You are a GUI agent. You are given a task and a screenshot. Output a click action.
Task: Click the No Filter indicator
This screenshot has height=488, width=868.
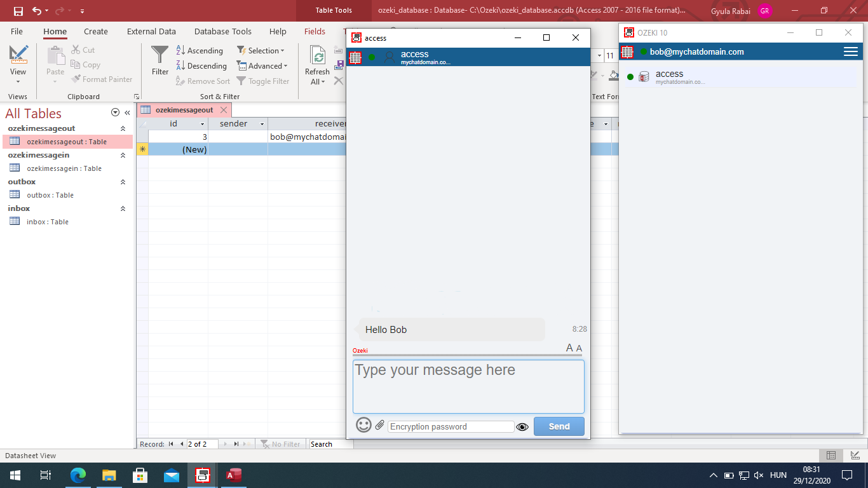coord(280,444)
